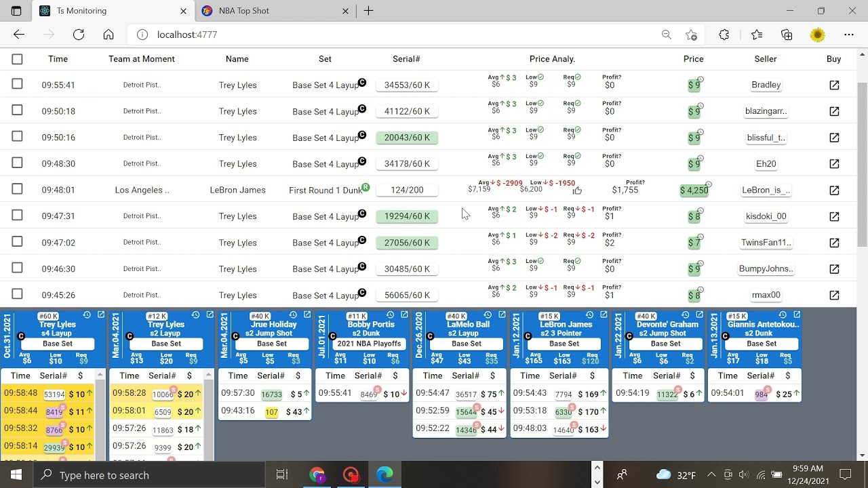The width and height of the screenshot is (868, 488).
Task: Check the box for the 09:48:01 LeBron row
Action: (x=17, y=189)
